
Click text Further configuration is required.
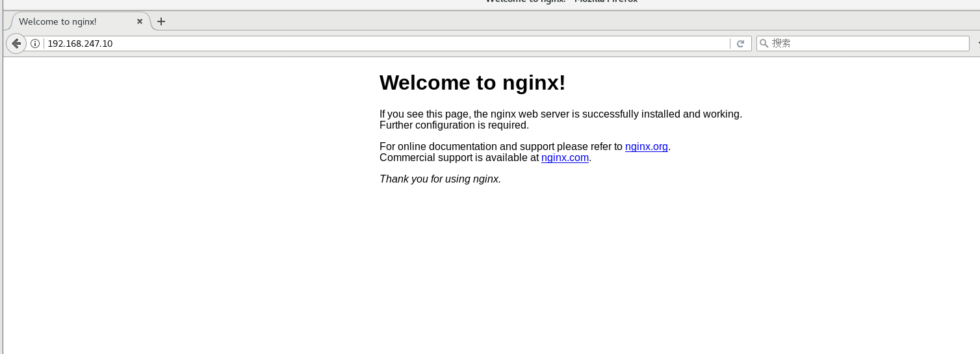454,125
